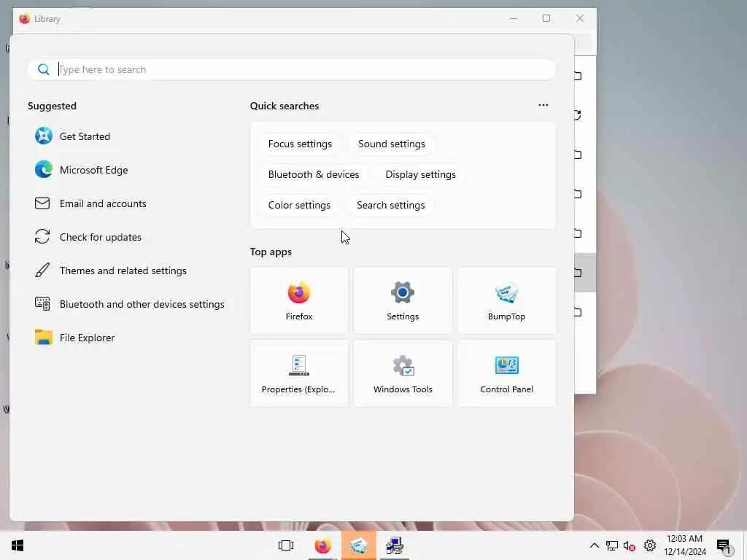The width and height of the screenshot is (747, 560).
Task: Open Bluetooth and other devices settings
Action: (128, 304)
